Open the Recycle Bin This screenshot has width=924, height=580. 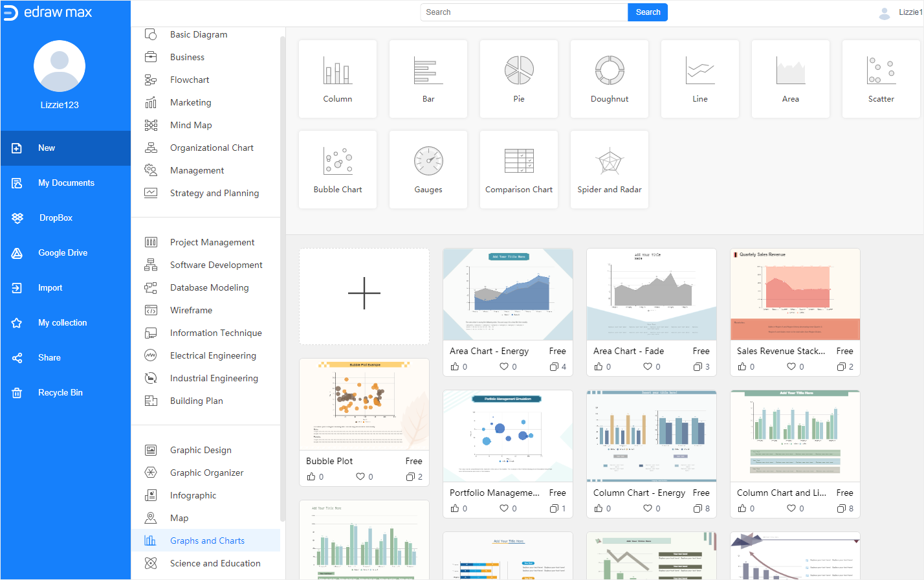pos(65,393)
